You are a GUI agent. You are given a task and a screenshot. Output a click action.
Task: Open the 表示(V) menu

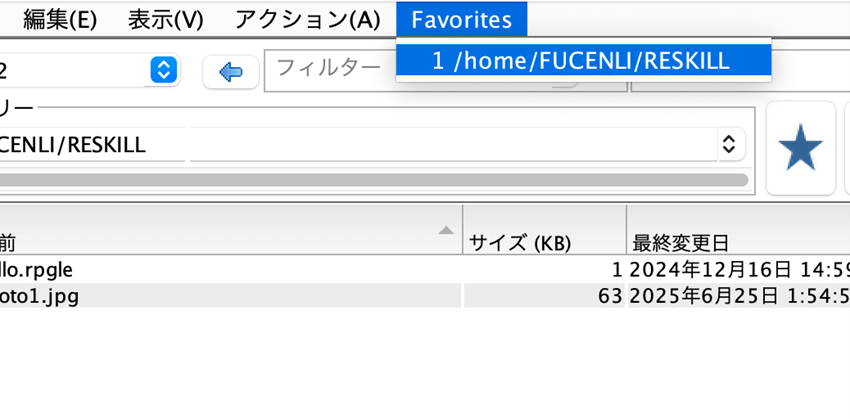pyautogui.click(x=165, y=19)
